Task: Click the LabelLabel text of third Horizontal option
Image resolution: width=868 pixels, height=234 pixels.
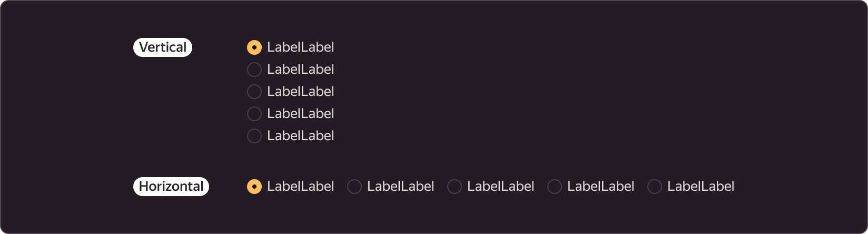Action: [501, 187]
